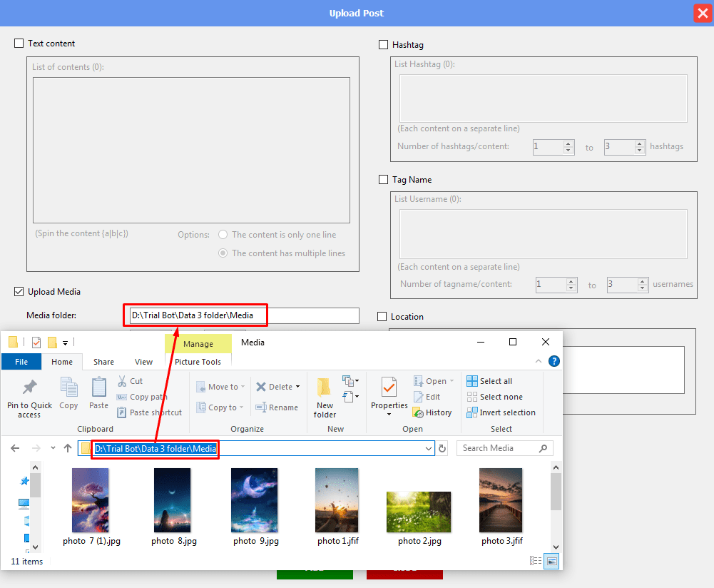This screenshot has width=714, height=588.
Task: Toggle the Hashtag checkbox
Action: (x=384, y=45)
